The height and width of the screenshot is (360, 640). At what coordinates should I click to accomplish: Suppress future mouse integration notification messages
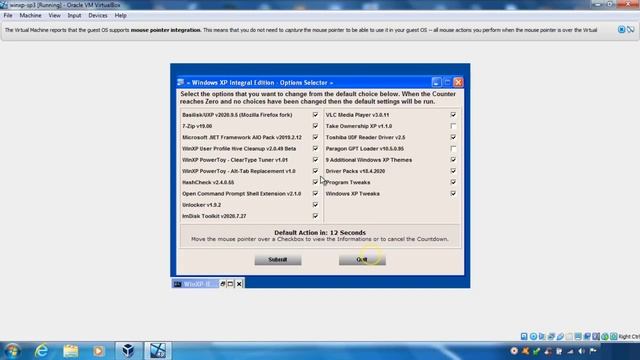click(631, 29)
